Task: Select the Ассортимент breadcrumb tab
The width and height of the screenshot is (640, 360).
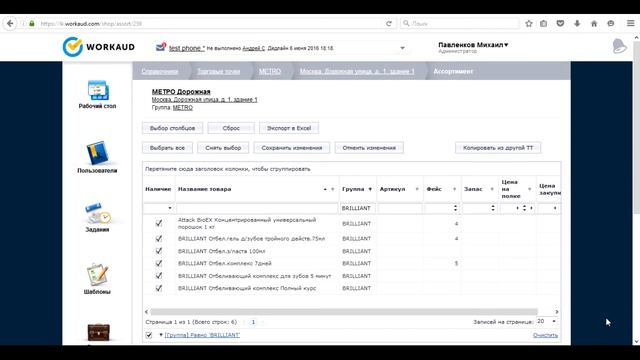Action: pos(453,71)
